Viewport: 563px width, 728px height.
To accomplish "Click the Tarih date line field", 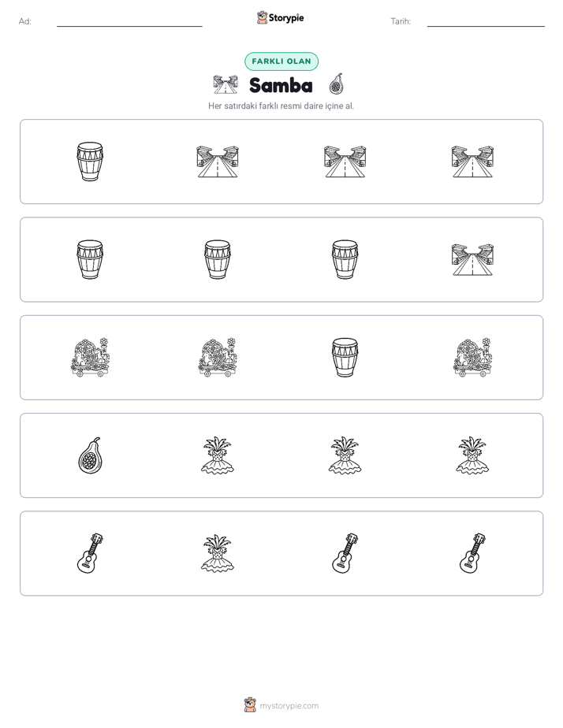I will tap(486, 22).
